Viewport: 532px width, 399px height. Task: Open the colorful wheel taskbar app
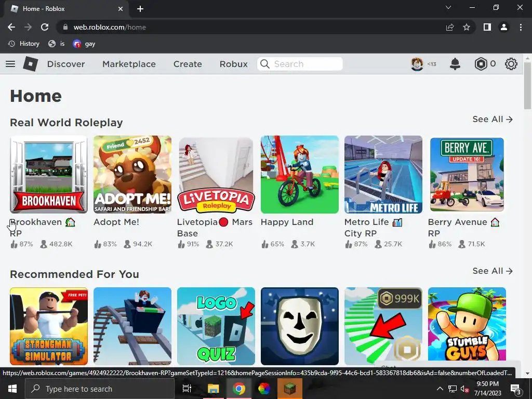(264, 389)
